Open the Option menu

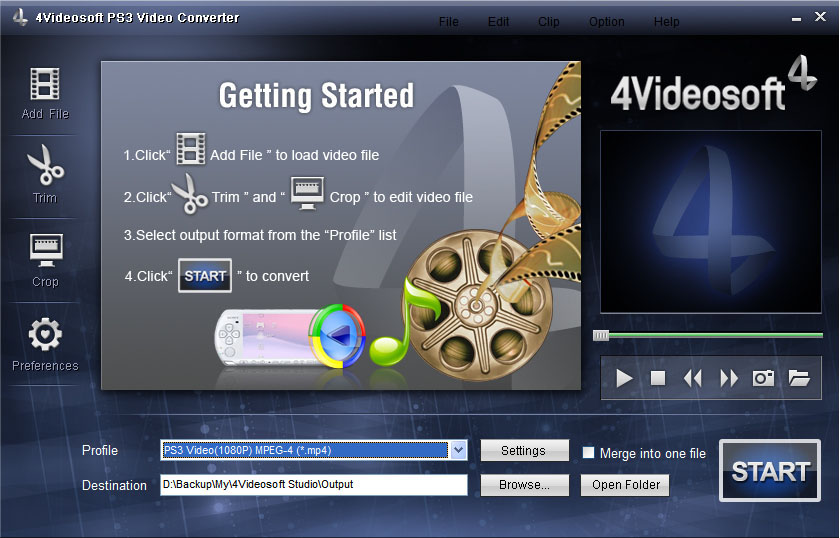(606, 22)
